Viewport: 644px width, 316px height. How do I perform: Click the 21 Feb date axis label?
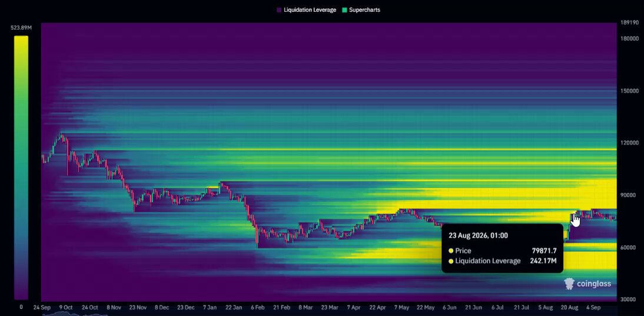(x=282, y=307)
